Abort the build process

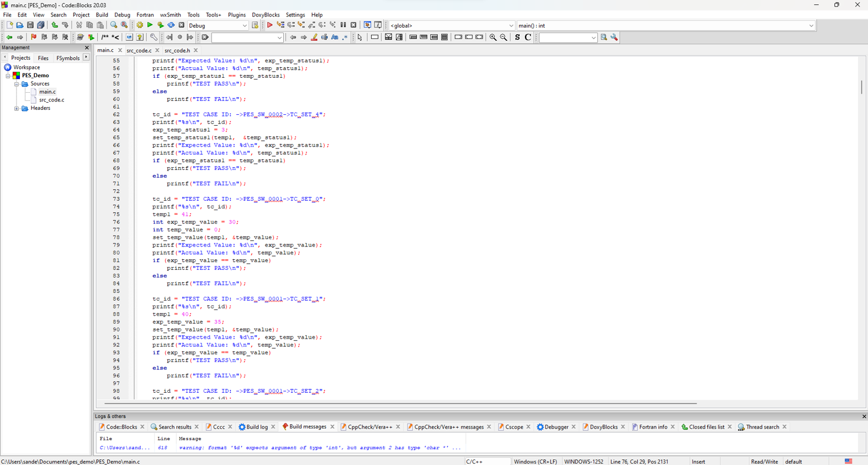click(182, 25)
